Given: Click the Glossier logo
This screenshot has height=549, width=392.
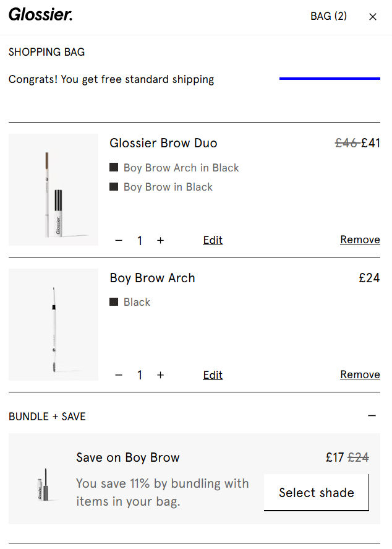Looking at the screenshot, I should (40, 15).
